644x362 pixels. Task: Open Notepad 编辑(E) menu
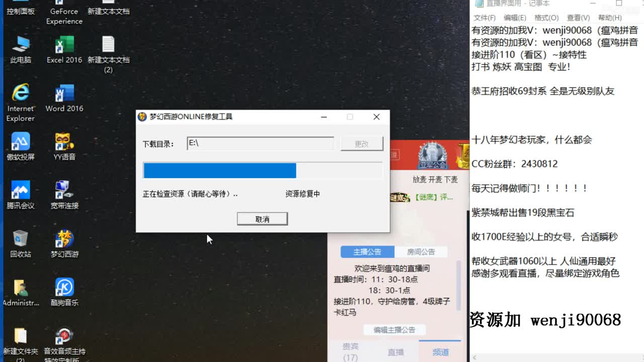pyautogui.click(x=515, y=18)
